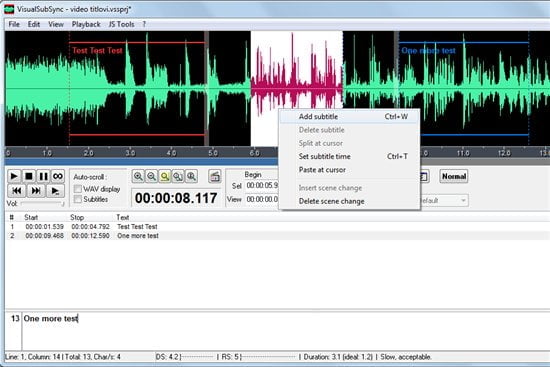Viewport: 550px width, 367px height.
Task: Select subtitle row 1 Test Test Test
Action: click(277, 227)
